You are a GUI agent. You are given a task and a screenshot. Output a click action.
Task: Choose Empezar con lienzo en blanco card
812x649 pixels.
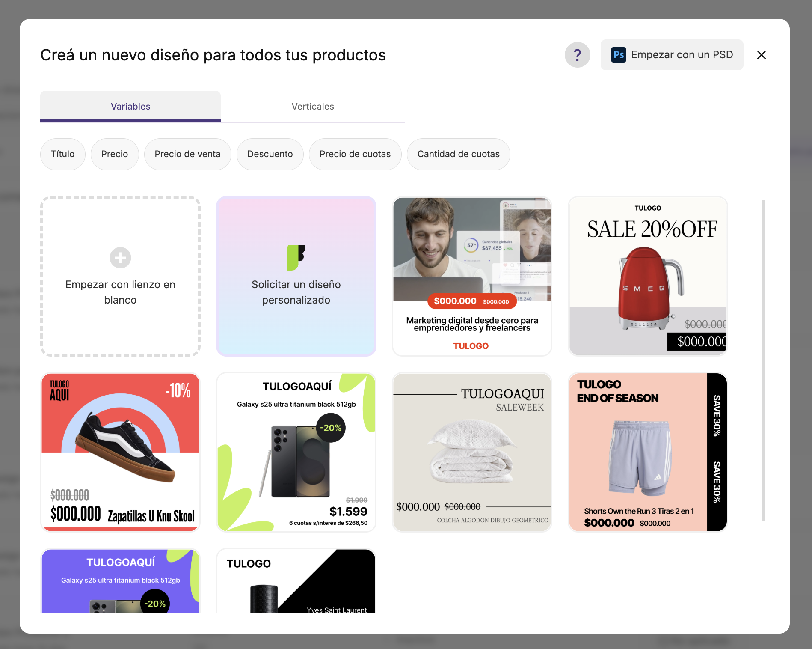point(120,276)
